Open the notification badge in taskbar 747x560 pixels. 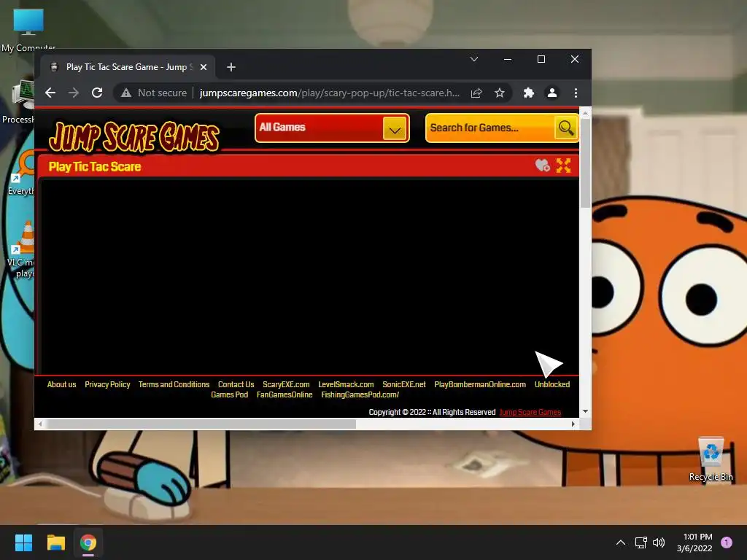pos(727,542)
